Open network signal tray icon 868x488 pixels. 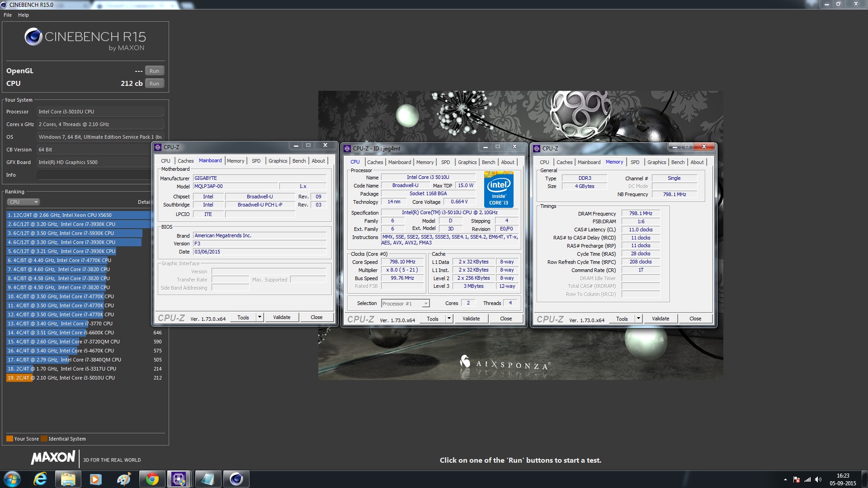click(807, 479)
